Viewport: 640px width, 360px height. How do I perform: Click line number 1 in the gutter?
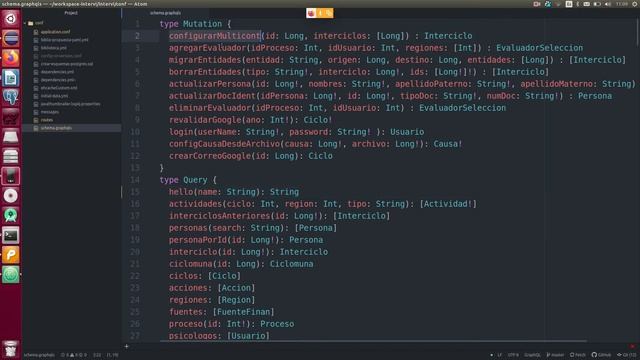point(137,24)
